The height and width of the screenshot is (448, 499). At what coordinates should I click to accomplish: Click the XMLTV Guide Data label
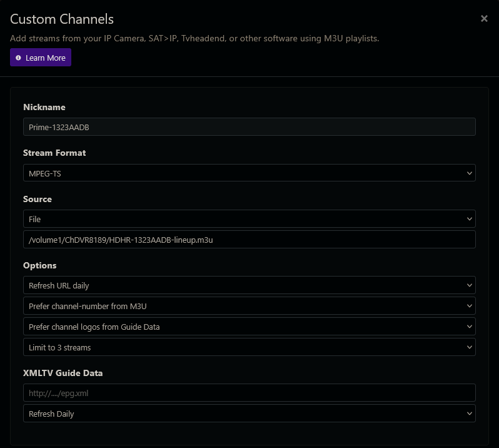coord(63,373)
